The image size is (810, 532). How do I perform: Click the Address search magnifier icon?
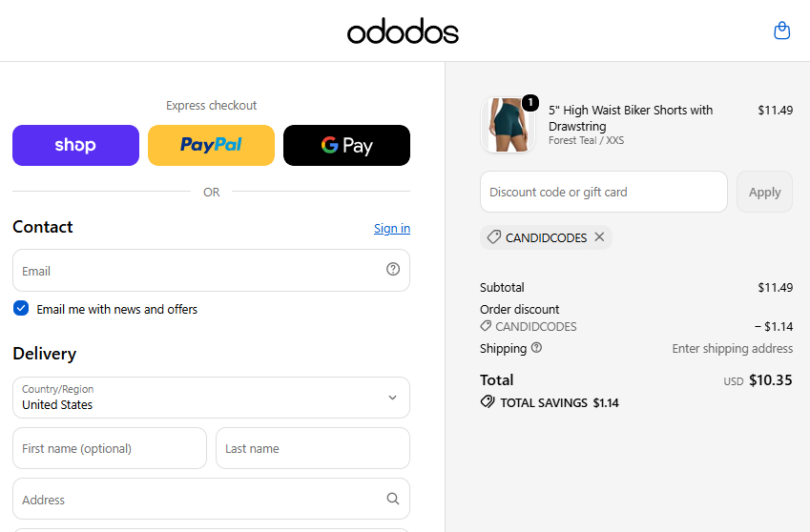click(393, 499)
